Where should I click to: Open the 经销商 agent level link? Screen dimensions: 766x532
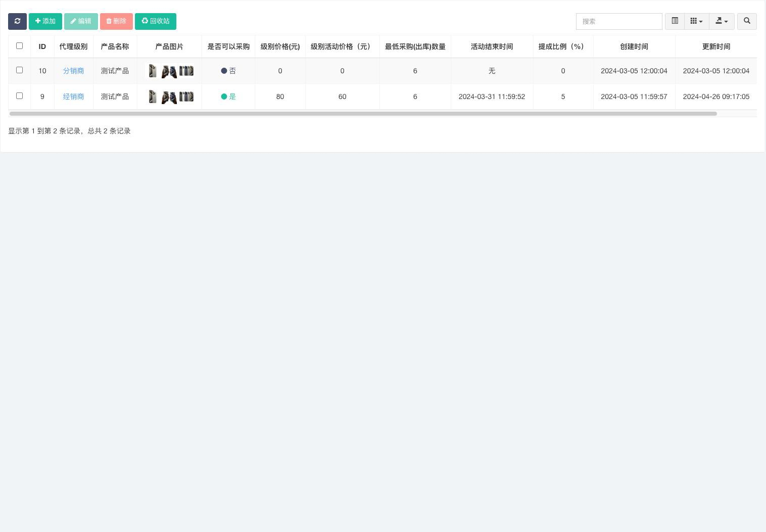click(73, 96)
